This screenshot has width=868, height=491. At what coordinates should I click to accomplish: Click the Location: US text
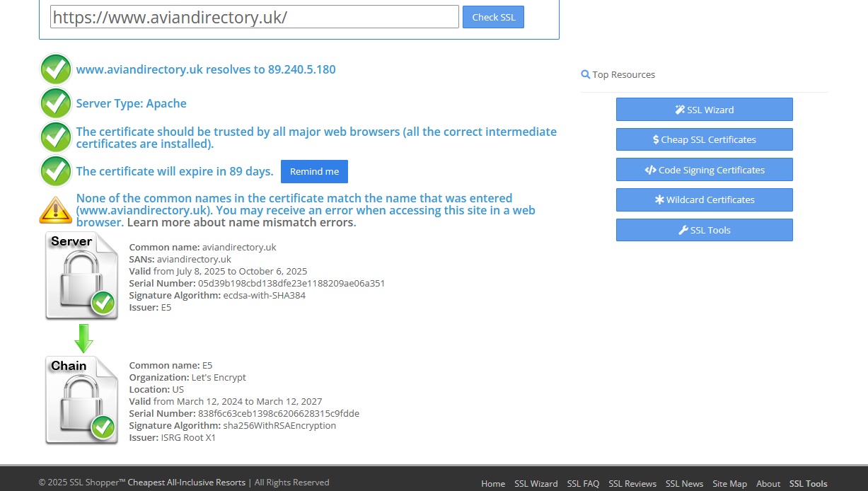pos(156,389)
